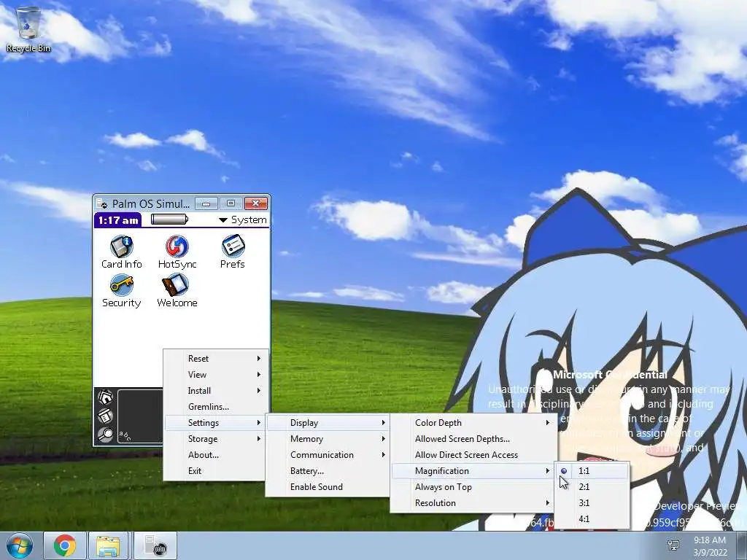Maximize the Palm OS Simulator window
The width and height of the screenshot is (747, 560).
click(231, 204)
